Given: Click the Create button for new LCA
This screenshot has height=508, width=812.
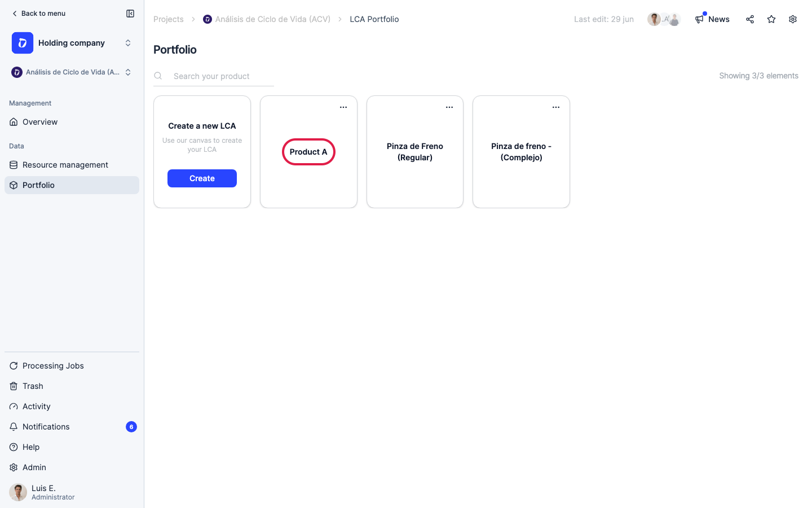Looking at the screenshot, I should pos(202,178).
